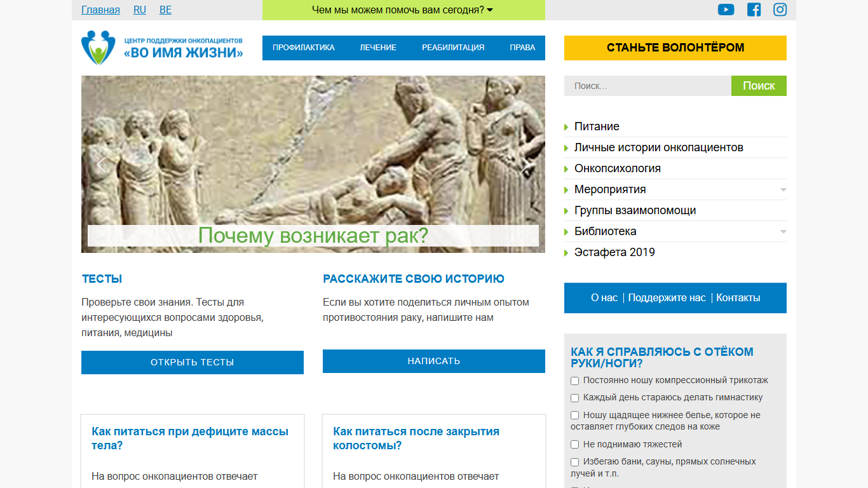868x488 pixels.
Task: Open the О нас link
Action: (604, 298)
